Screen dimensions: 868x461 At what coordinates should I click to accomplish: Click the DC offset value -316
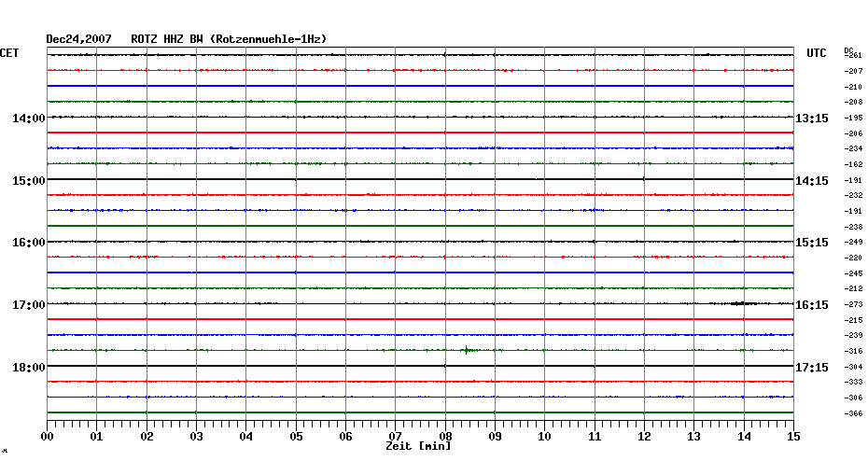853,352
